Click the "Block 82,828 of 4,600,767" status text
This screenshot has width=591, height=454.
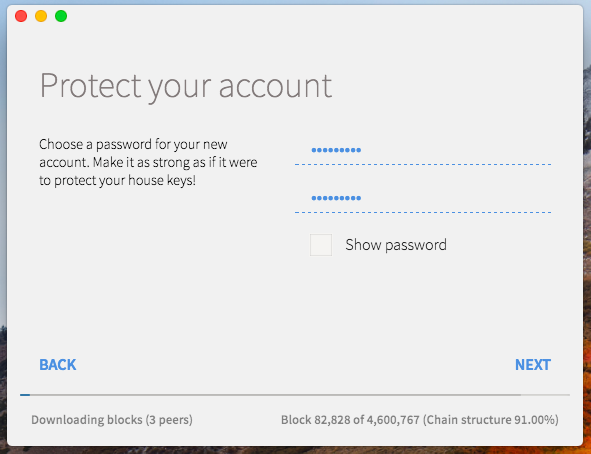click(x=350, y=420)
